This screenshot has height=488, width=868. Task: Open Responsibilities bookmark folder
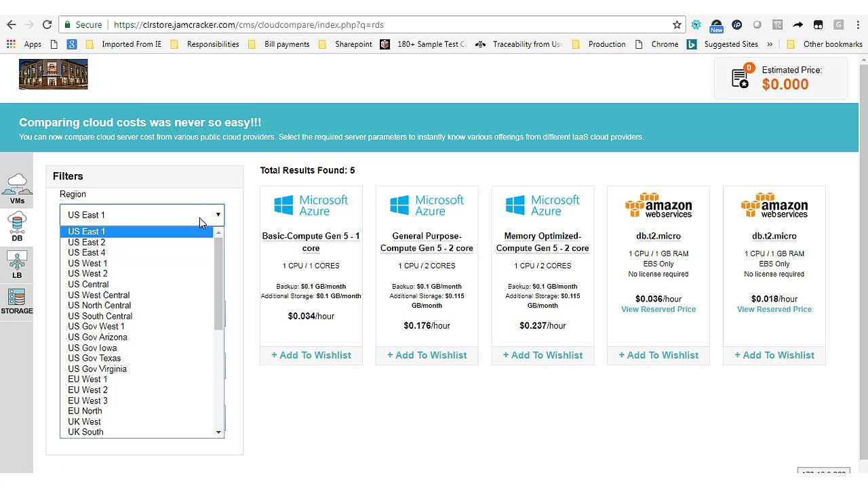coord(205,44)
